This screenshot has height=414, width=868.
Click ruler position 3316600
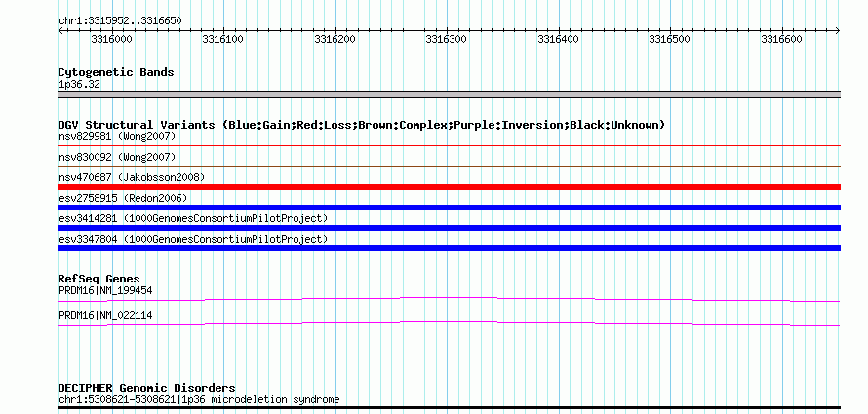[x=781, y=39]
